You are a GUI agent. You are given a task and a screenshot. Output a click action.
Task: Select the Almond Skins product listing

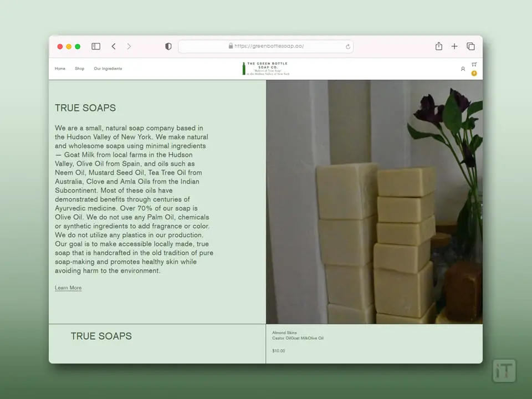click(284, 333)
